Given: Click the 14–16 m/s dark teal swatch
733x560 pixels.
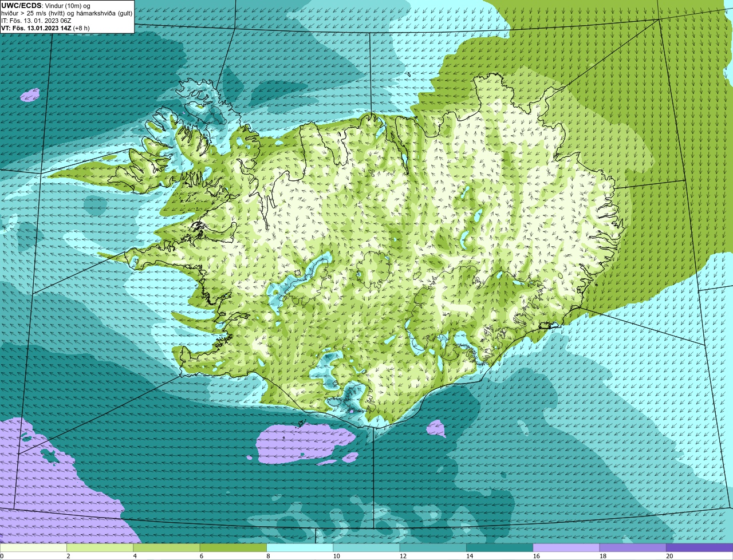Looking at the screenshot, I should (499, 547).
